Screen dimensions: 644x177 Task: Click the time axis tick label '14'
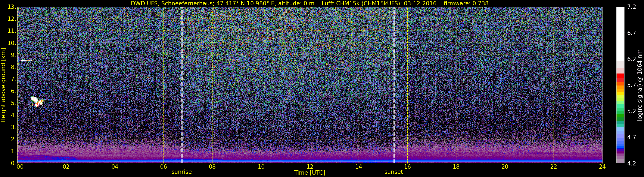tap(358, 167)
